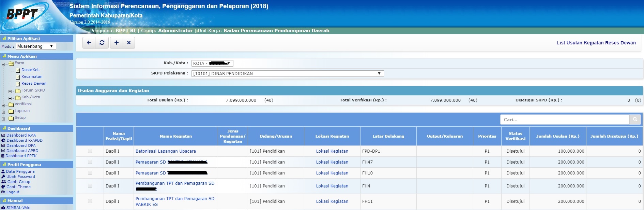Click the Cari search input field
Viewport: 644px width, 210px height.
click(565, 120)
